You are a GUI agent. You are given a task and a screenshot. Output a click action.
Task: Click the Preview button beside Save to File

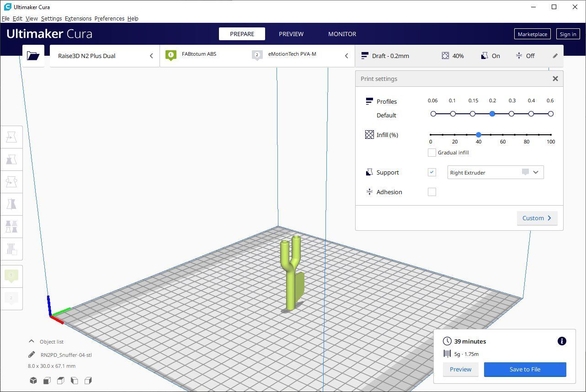[460, 369]
